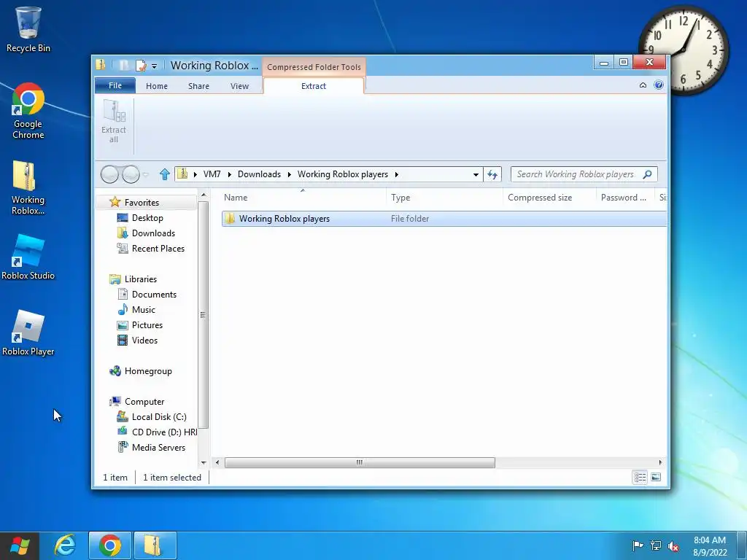Open Local Disk (C:)

click(x=152, y=417)
